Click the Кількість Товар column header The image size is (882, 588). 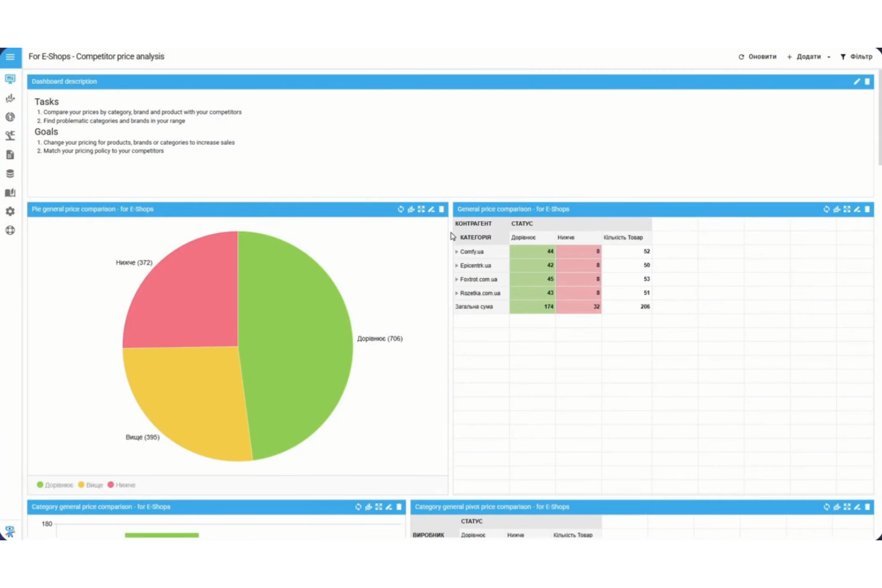pos(623,238)
